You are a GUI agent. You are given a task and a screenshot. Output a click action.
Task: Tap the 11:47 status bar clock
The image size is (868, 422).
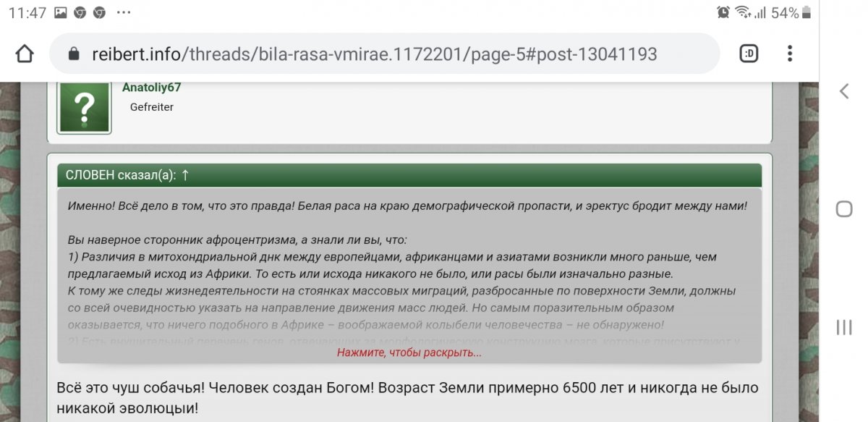point(27,12)
